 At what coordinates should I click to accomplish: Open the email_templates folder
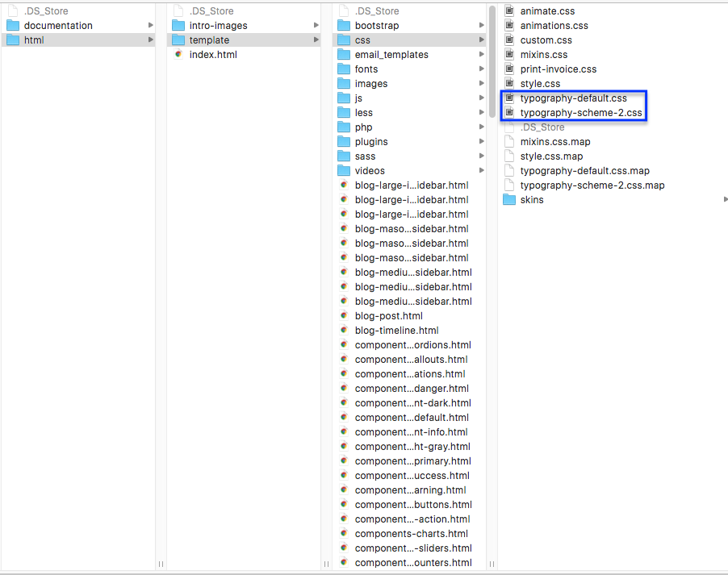pyautogui.click(x=391, y=55)
